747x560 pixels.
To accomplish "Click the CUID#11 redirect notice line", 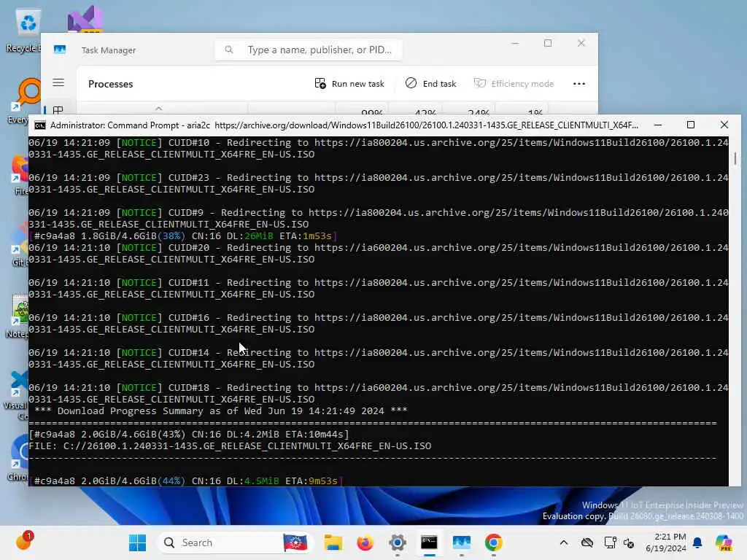I will pyautogui.click(x=379, y=288).
